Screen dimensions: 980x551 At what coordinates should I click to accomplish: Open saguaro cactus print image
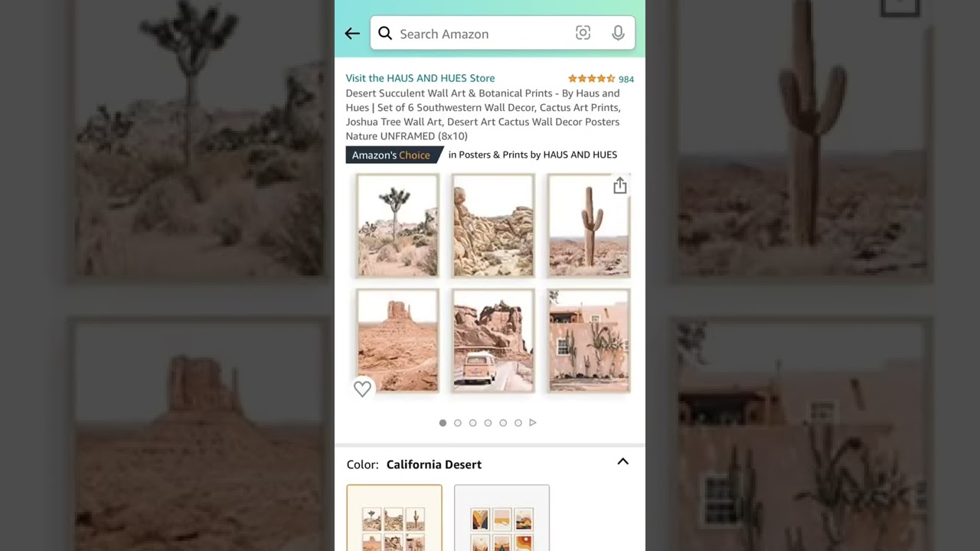[x=589, y=225]
